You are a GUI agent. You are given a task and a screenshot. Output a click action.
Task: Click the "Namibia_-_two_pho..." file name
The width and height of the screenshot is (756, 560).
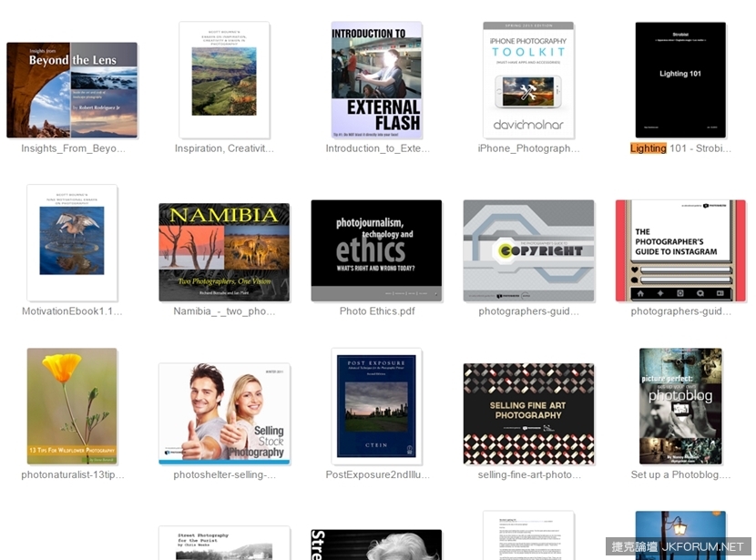(224, 311)
